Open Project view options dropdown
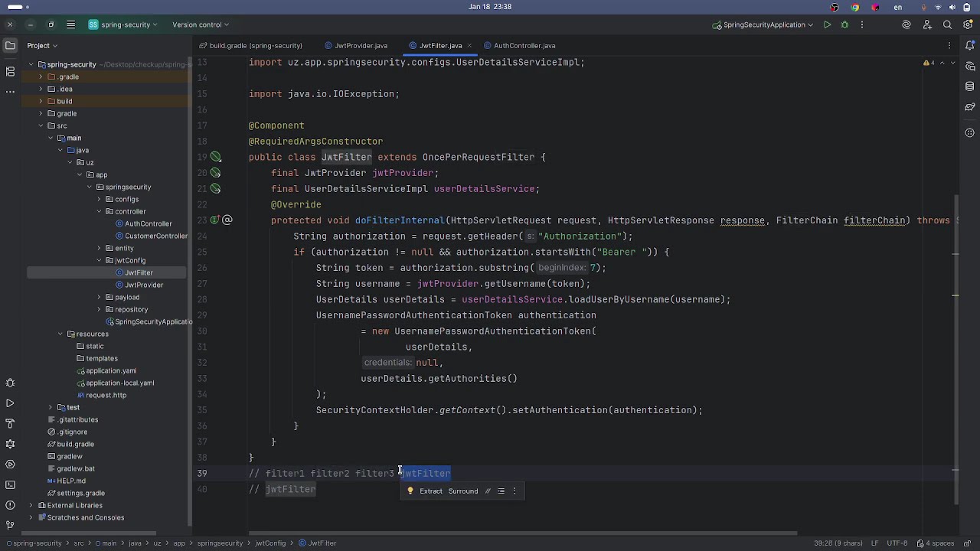The height and width of the screenshot is (551, 980). tap(43, 46)
